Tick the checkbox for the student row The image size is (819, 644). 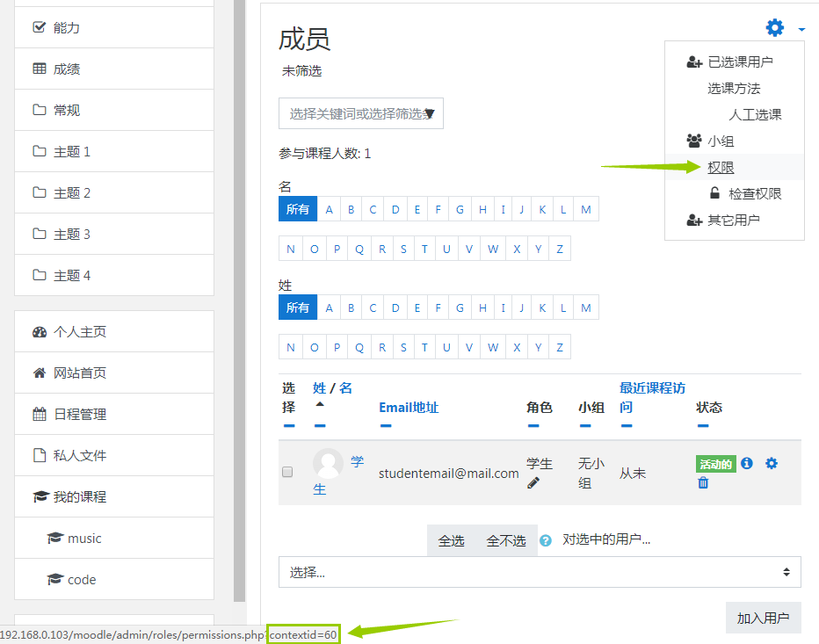287,472
